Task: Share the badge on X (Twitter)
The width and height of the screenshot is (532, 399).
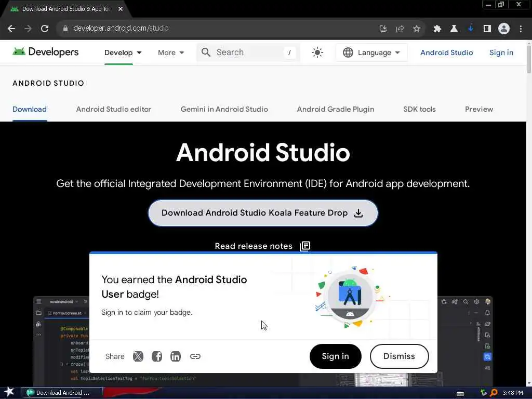Action: click(138, 356)
